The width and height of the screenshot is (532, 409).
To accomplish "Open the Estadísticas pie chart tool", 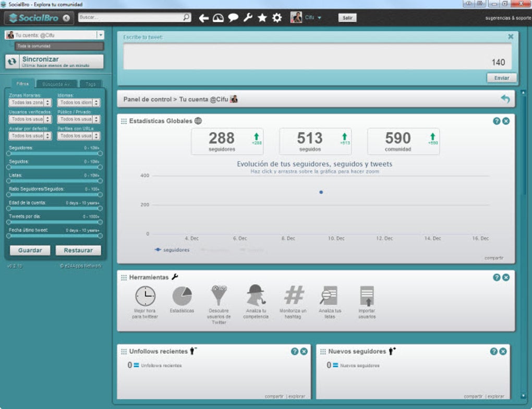I will (182, 299).
